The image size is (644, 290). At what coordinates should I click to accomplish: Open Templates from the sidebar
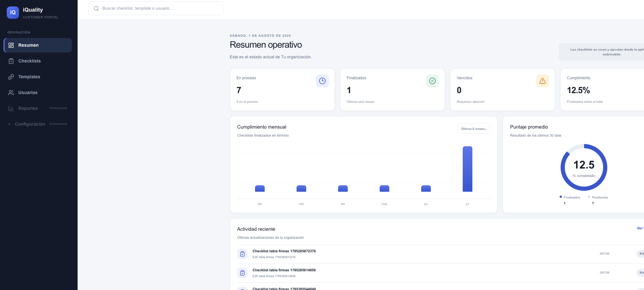coord(38,77)
